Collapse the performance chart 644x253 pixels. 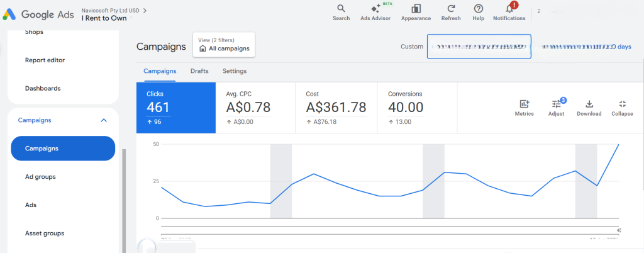click(622, 104)
